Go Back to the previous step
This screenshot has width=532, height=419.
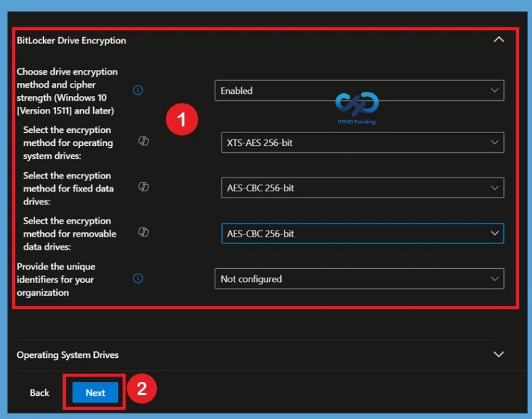[x=39, y=392]
